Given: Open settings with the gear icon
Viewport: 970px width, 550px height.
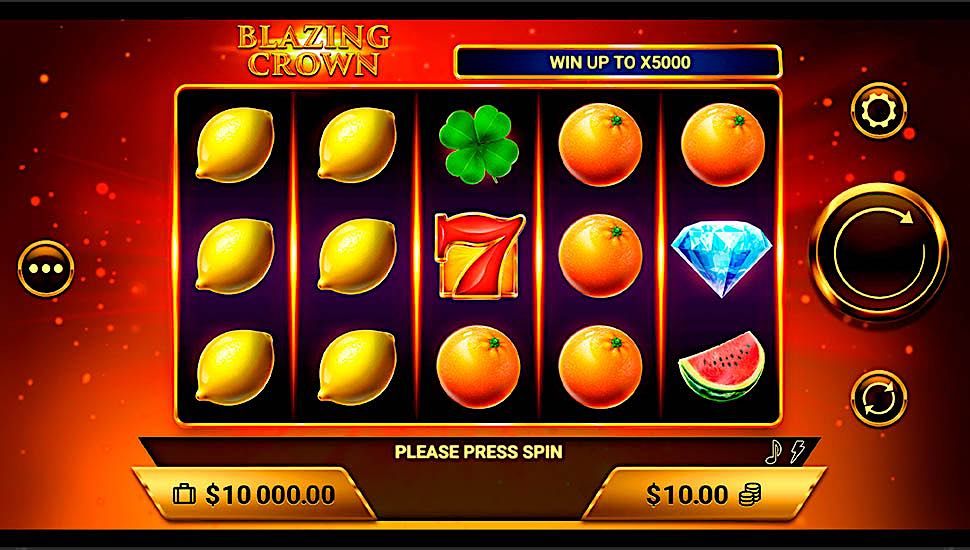Looking at the screenshot, I should pyautogui.click(x=878, y=111).
